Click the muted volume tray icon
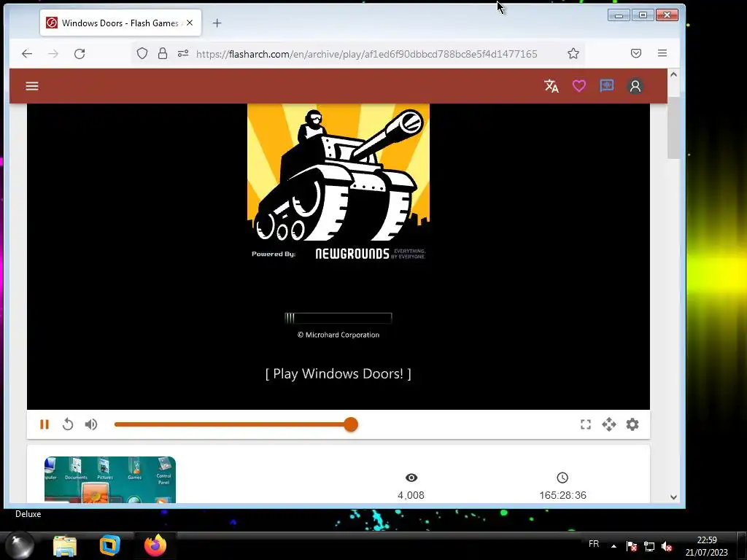747x560 pixels. coord(667,546)
